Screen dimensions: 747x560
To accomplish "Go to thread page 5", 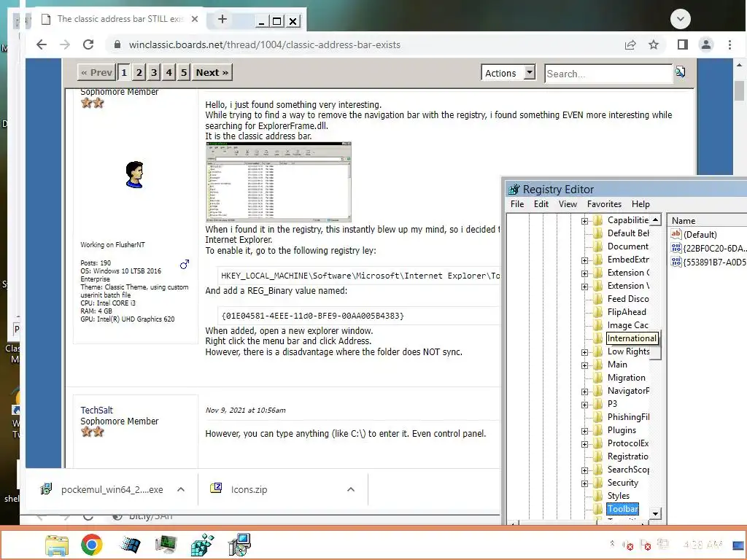I will point(183,72).
